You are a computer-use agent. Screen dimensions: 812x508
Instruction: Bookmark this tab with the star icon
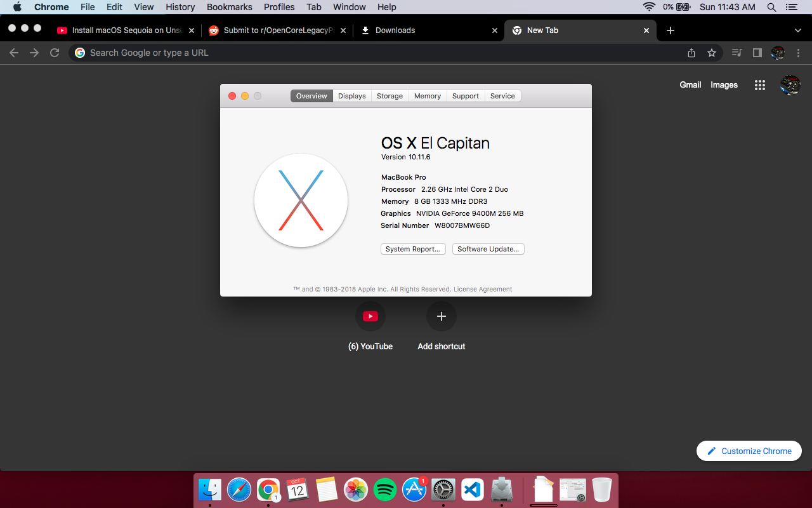pyautogui.click(x=712, y=53)
